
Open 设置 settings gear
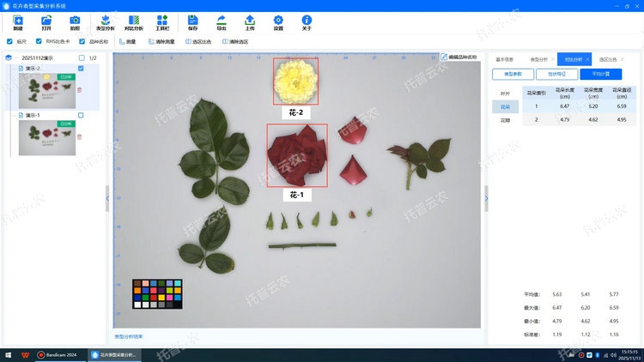point(278,22)
